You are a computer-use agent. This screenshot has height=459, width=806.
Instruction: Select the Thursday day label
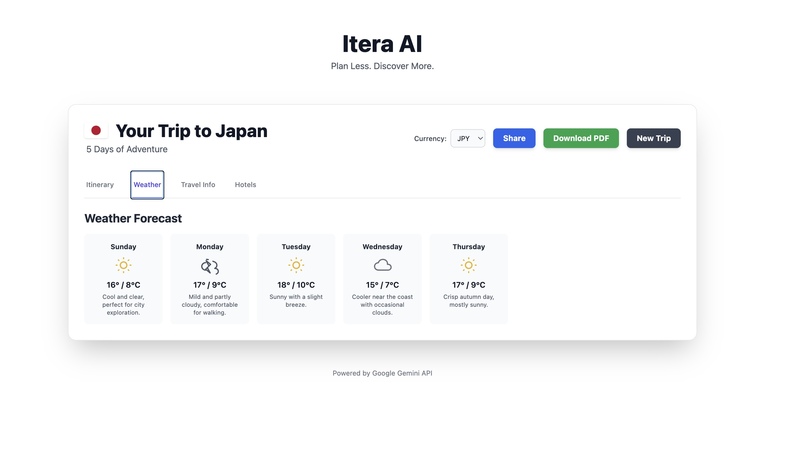(468, 247)
